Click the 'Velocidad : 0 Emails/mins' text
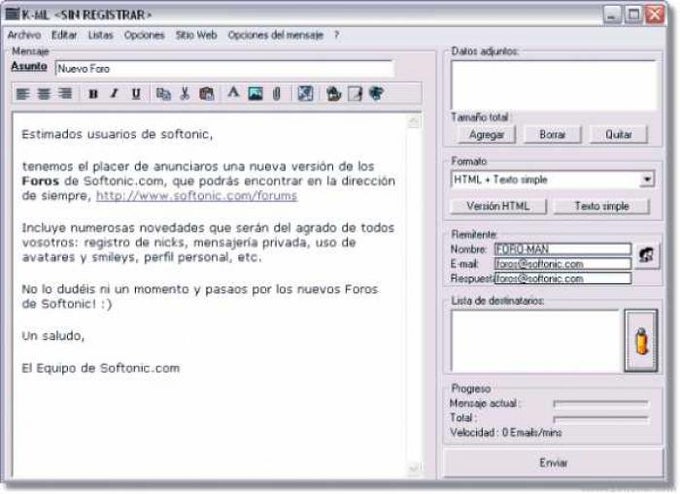The width and height of the screenshot is (680, 494). [x=506, y=432]
